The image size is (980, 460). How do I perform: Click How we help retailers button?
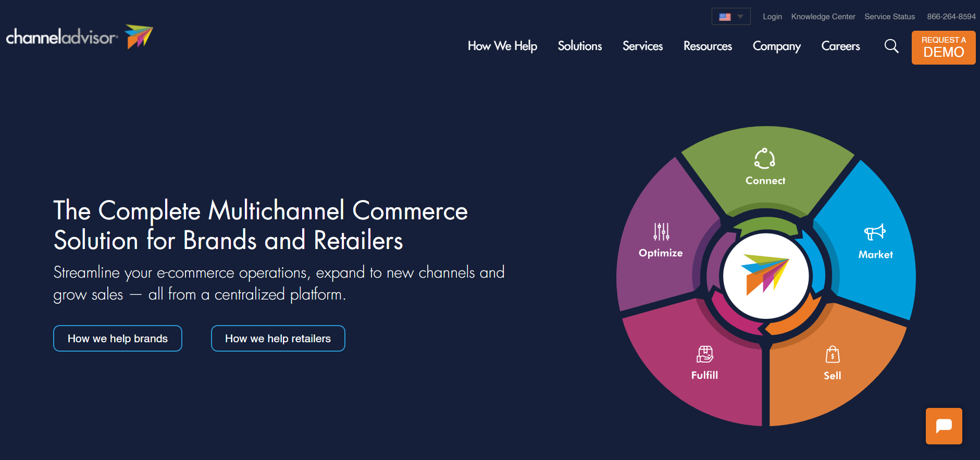point(278,339)
